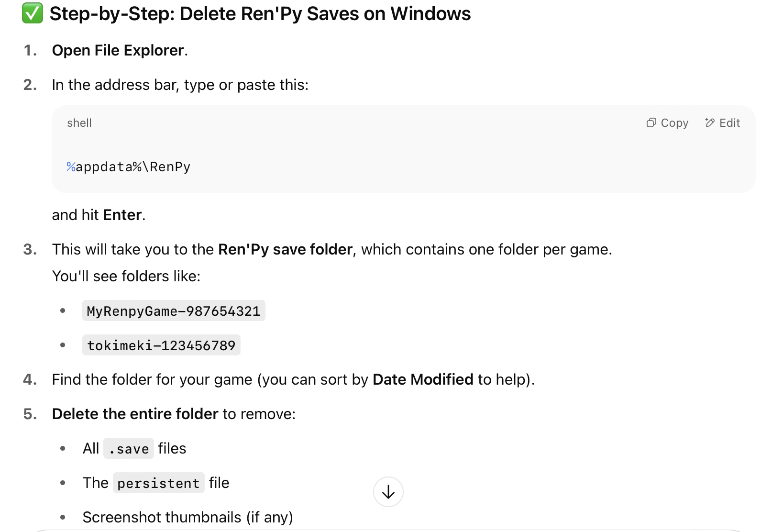Select the MyRenpyGame-987654321 folder name
The image size is (772, 532).
174,311
